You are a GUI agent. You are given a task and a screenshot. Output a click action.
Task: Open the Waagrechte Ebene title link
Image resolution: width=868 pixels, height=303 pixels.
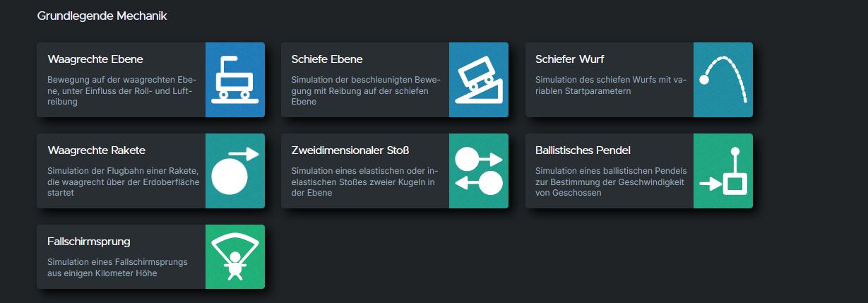[95, 59]
